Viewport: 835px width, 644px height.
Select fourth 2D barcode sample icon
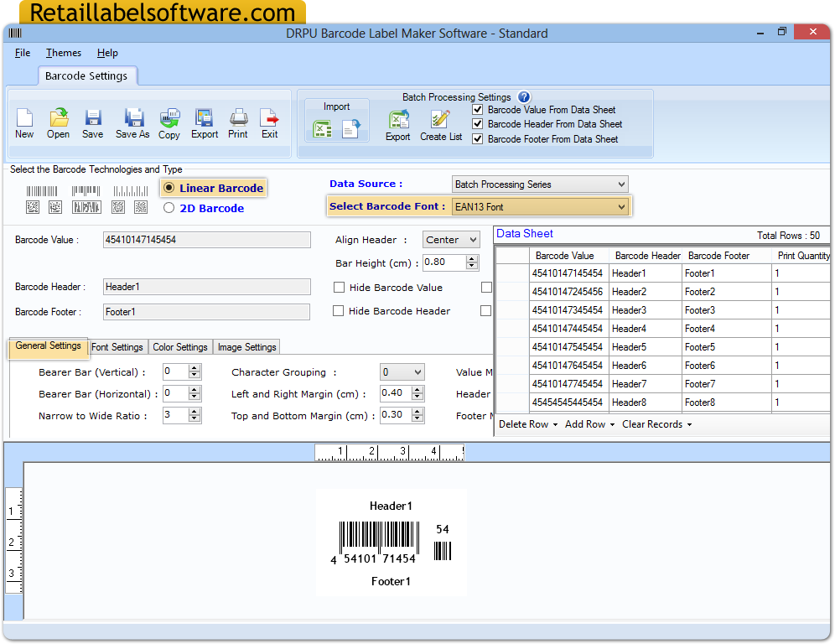tap(118, 207)
